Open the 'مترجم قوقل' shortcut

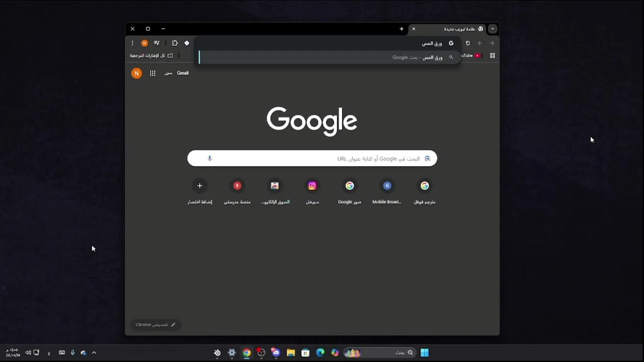(x=425, y=192)
